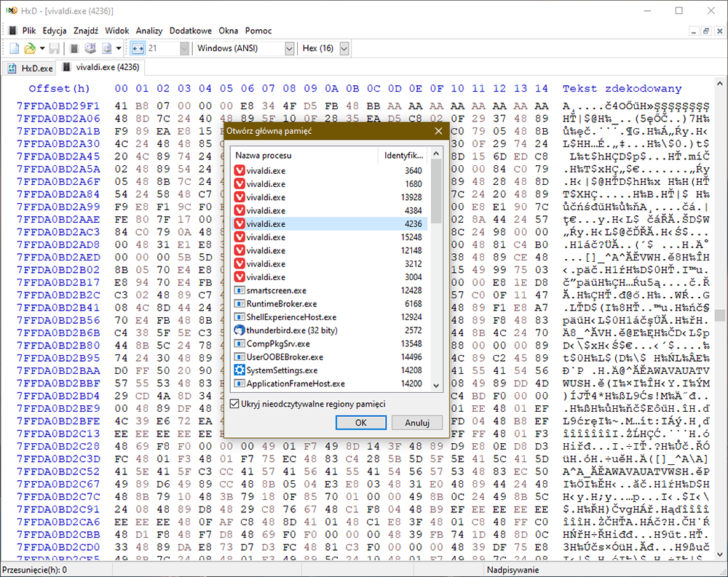This screenshot has height=577, width=728.
Task: Click the CompPkgSrv.exe process icon
Action: (x=240, y=344)
